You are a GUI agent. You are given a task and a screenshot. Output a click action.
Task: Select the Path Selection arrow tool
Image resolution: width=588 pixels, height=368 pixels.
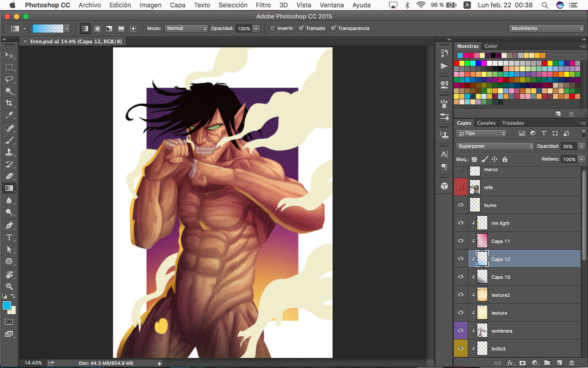pyautogui.click(x=9, y=249)
